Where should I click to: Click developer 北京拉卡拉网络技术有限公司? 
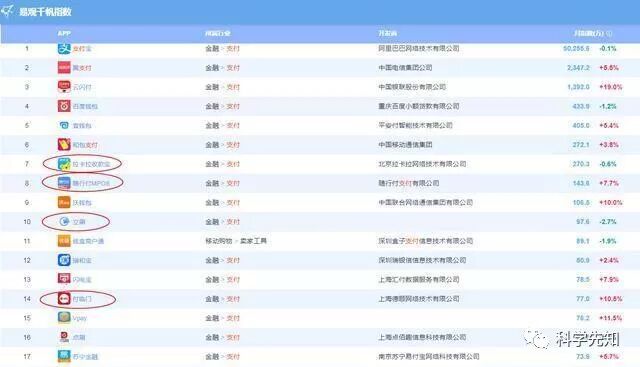(422, 164)
